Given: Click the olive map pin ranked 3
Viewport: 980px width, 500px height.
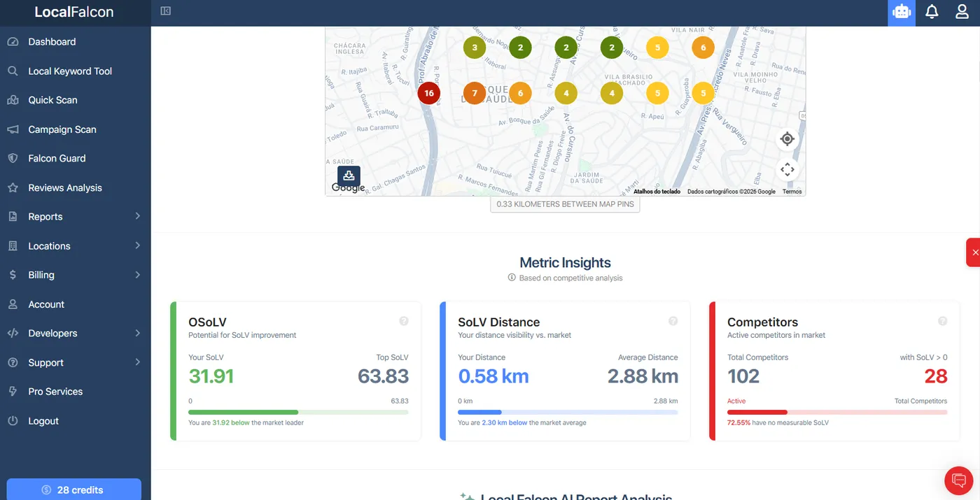Looking at the screenshot, I should pyautogui.click(x=475, y=48).
